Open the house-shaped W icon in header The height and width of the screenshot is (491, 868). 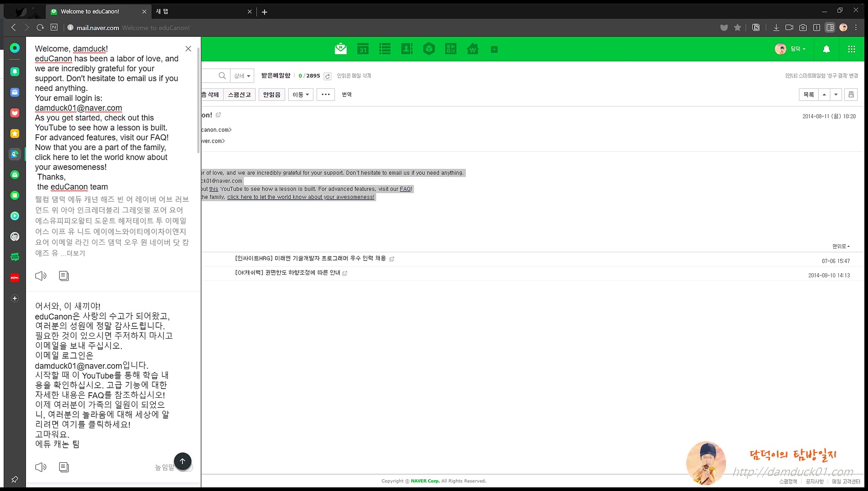tap(473, 49)
